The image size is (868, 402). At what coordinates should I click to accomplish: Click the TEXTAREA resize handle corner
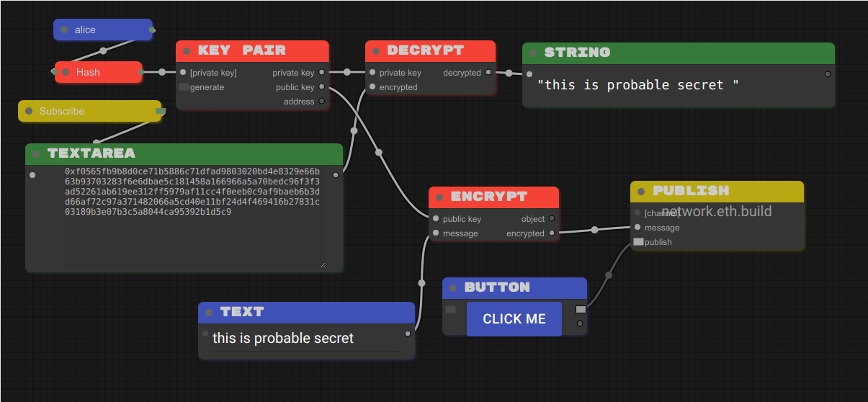point(322,265)
